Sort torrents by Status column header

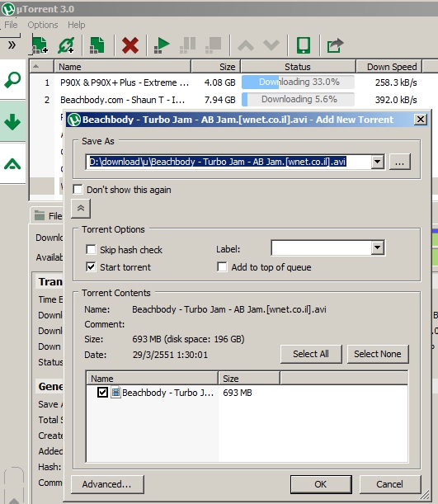(298, 67)
